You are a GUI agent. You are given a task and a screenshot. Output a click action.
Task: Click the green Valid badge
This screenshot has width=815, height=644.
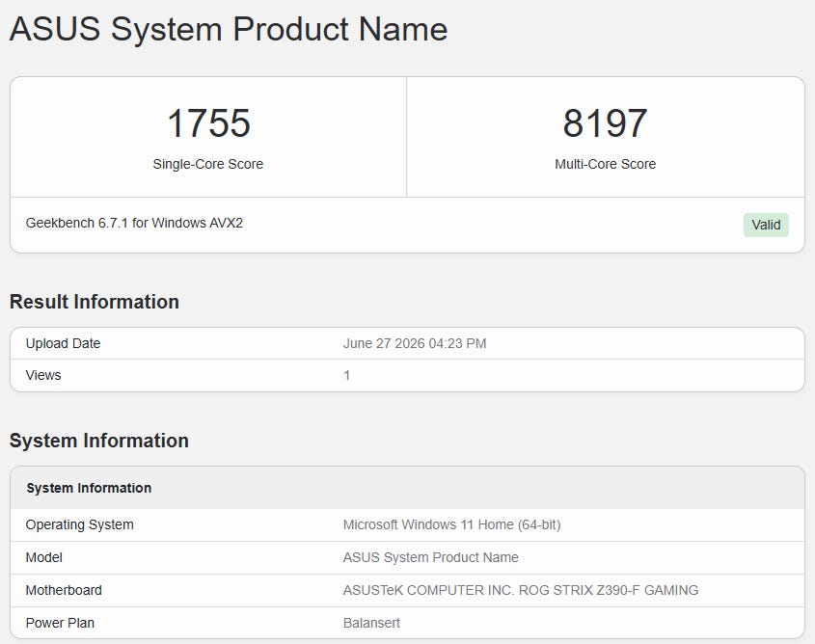766,225
